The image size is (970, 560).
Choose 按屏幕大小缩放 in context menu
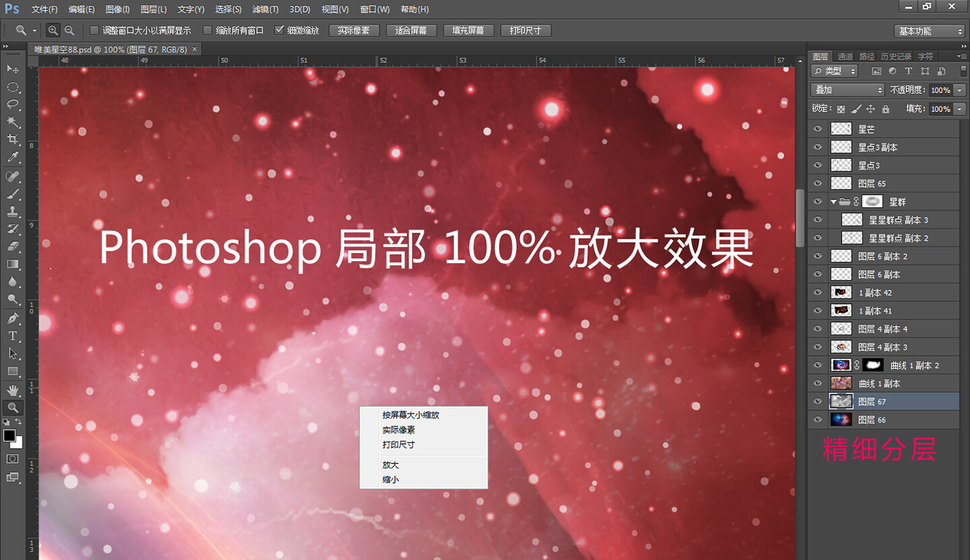click(423, 415)
